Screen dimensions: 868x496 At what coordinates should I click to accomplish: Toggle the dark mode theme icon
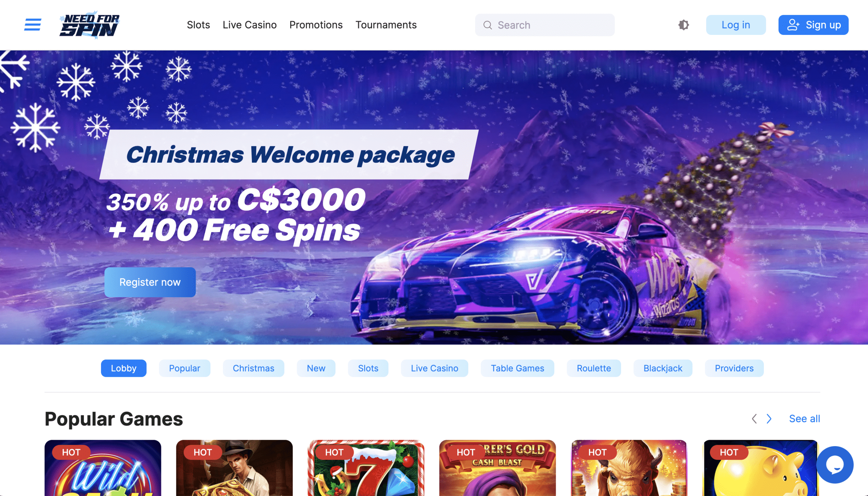click(x=684, y=25)
